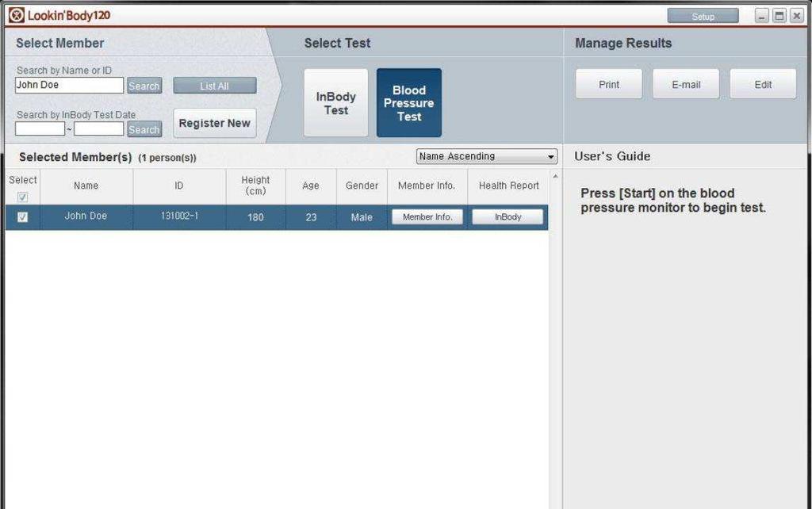The height and width of the screenshot is (509, 812).
Task: Open the Setup button
Action: click(703, 16)
